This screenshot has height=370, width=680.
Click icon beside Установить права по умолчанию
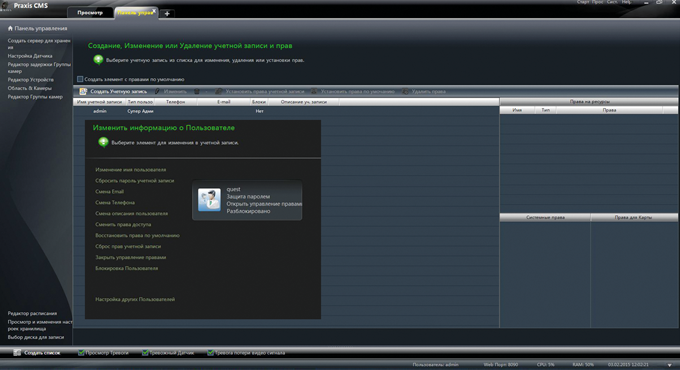click(314, 91)
